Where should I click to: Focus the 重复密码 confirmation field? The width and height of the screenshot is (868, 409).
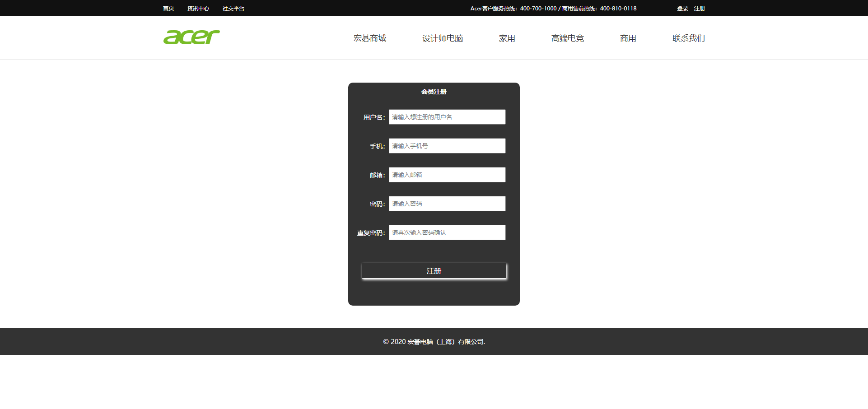[x=447, y=232]
